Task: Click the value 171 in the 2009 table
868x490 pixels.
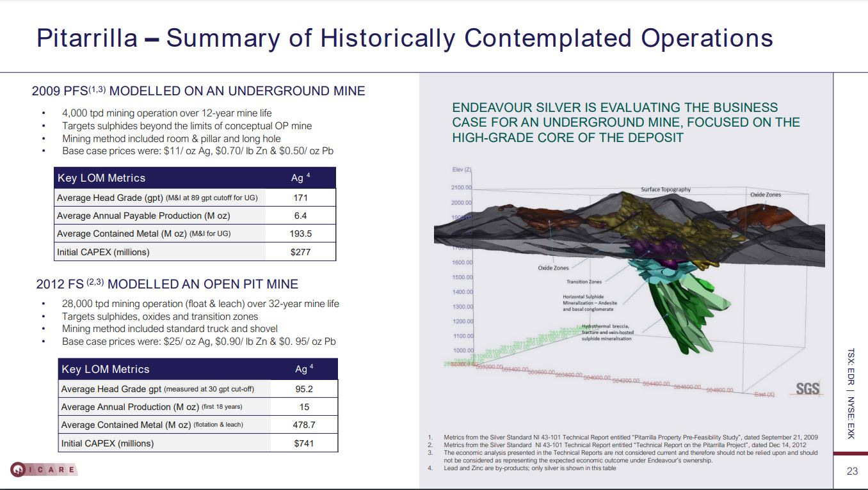Action: tap(301, 198)
